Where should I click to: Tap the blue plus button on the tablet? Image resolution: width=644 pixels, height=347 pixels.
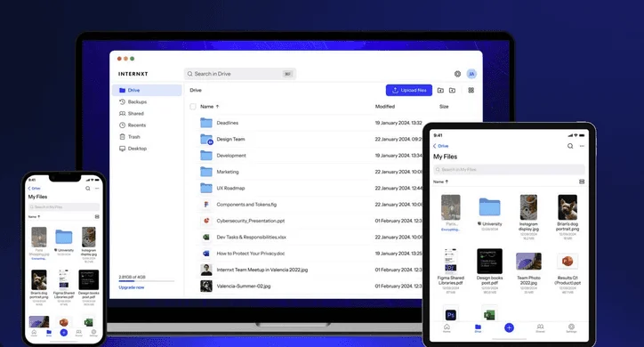click(x=509, y=327)
